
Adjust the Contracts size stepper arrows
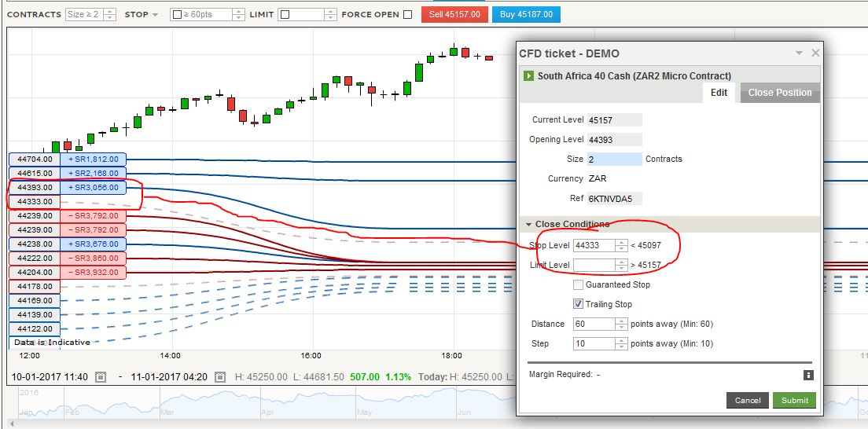pos(110,14)
